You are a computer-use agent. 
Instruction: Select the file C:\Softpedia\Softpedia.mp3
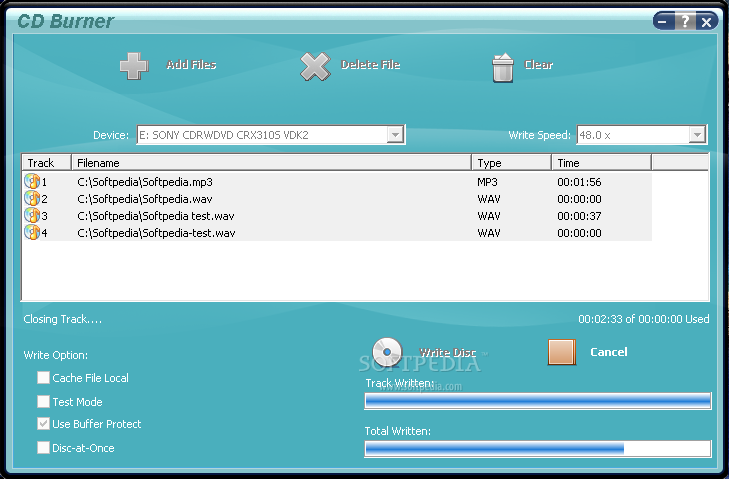[x=145, y=182]
